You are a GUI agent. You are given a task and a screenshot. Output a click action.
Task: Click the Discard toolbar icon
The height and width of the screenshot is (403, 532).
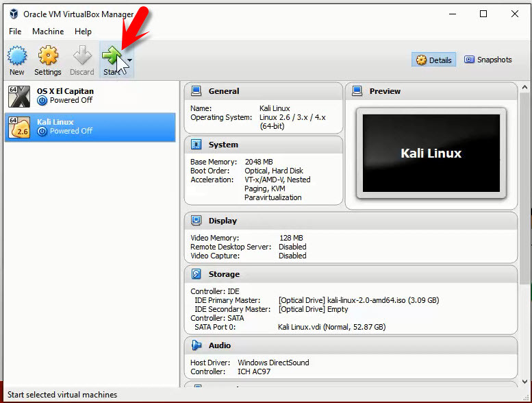click(x=82, y=56)
